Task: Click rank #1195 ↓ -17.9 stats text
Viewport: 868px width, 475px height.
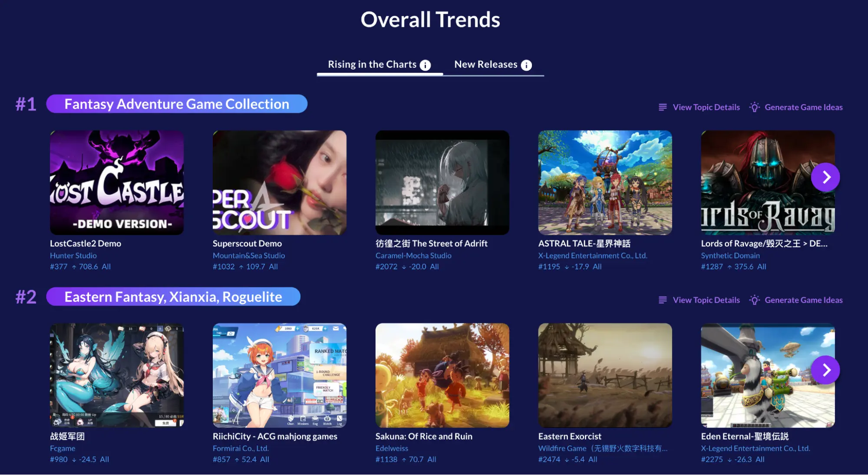Action: pyautogui.click(x=570, y=266)
